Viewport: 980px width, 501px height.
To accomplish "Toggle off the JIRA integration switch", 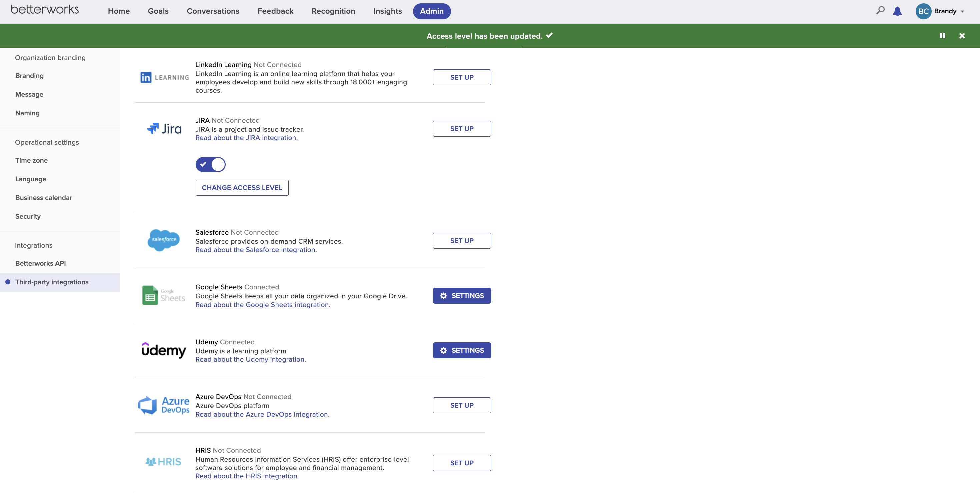I will (210, 164).
